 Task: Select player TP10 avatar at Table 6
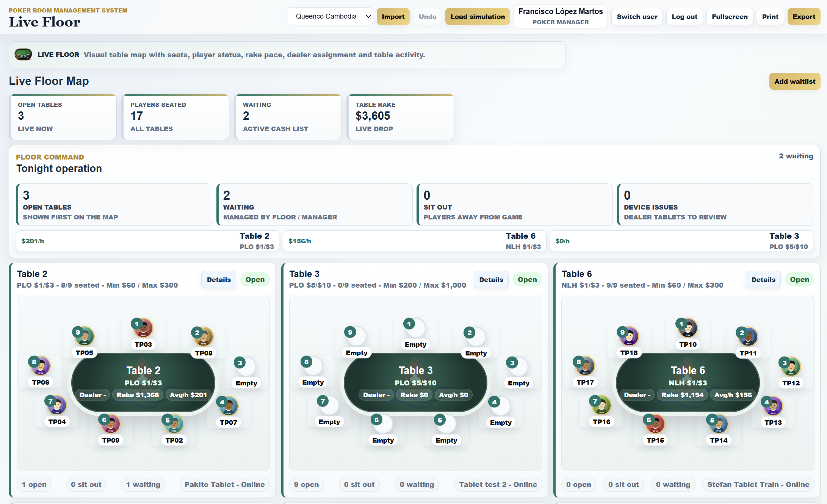coord(688,328)
